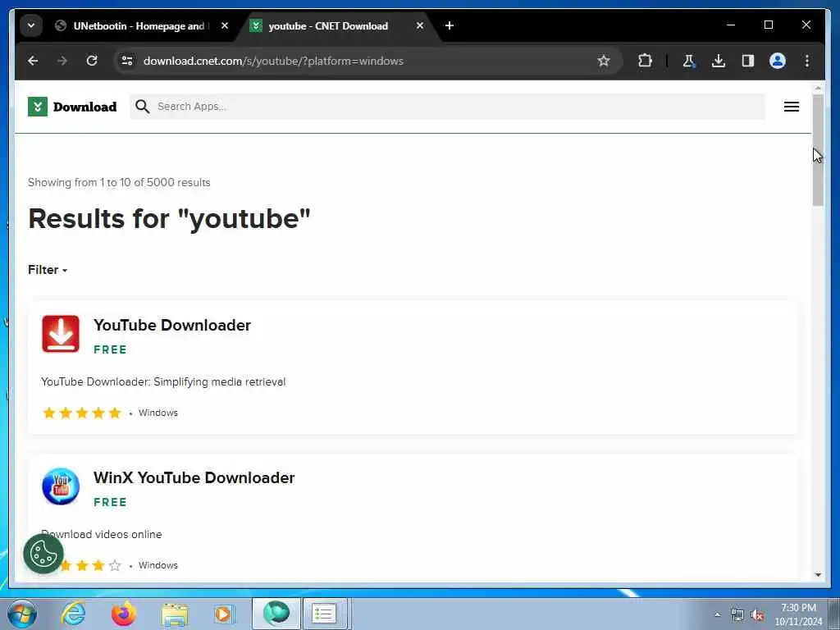The image size is (840, 630).
Task: Open the tab search dropdown arrow
Action: point(31,25)
